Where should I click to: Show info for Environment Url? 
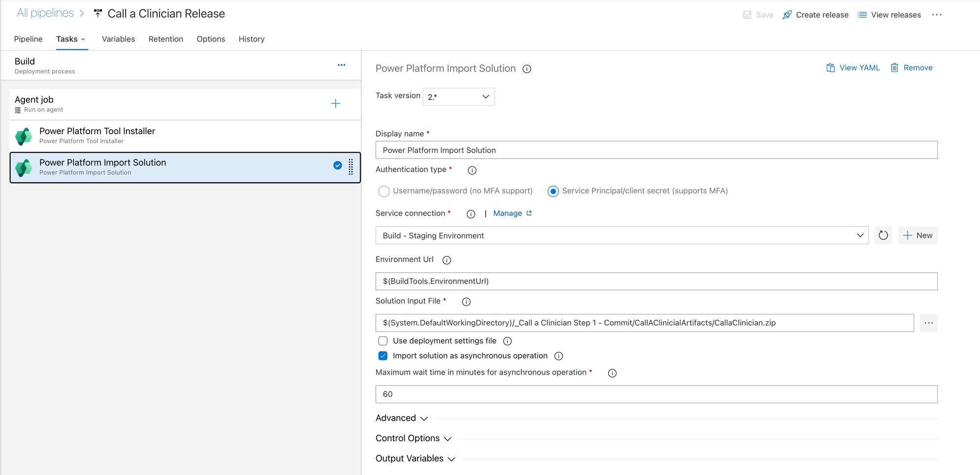tap(446, 260)
